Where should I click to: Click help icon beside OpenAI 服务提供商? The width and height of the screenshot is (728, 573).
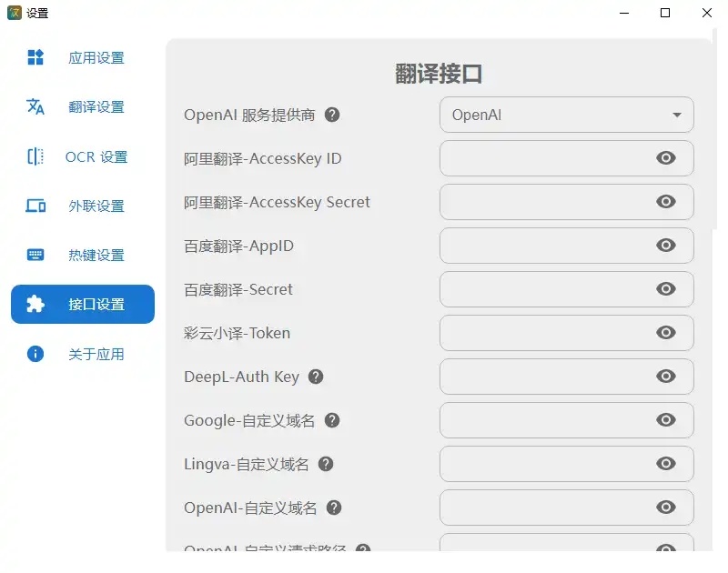click(x=332, y=115)
